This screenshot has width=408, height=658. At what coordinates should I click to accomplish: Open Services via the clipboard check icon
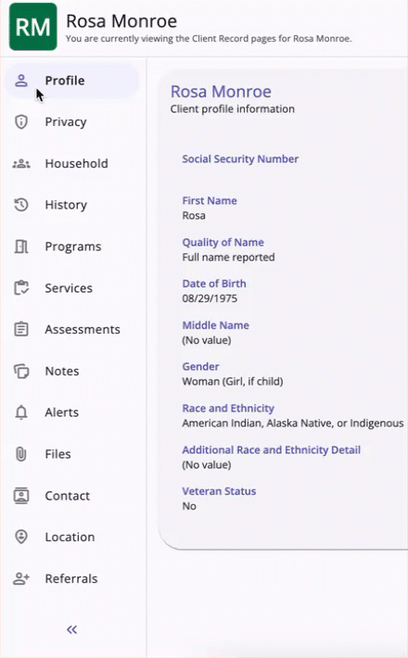coord(21,288)
